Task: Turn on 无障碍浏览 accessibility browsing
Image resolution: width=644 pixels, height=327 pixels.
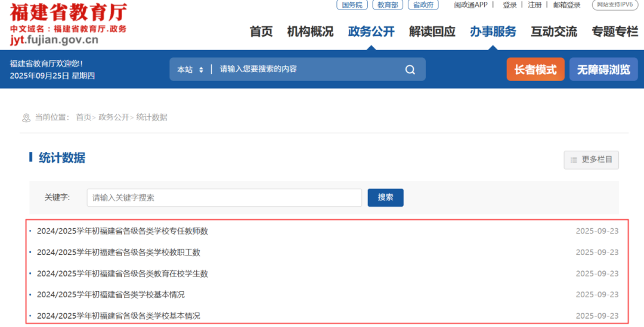Action: pos(603,70)
